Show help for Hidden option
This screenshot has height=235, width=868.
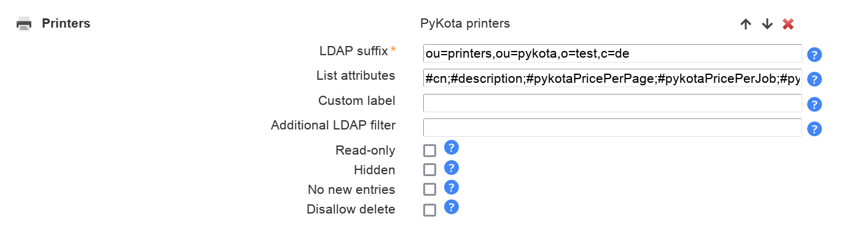coord(452,168)
